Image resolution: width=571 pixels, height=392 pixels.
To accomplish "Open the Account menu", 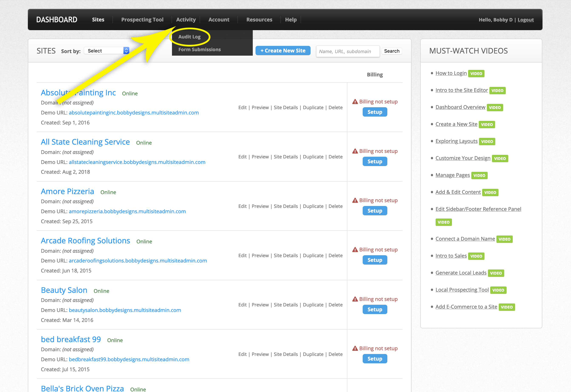I will pyautogui.click(x=219, y=20).
